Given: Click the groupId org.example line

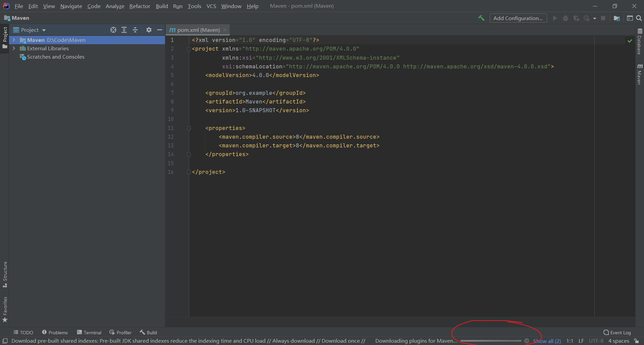Looking at the screenshot, I should pyautogui.click(x=255, y=93).
